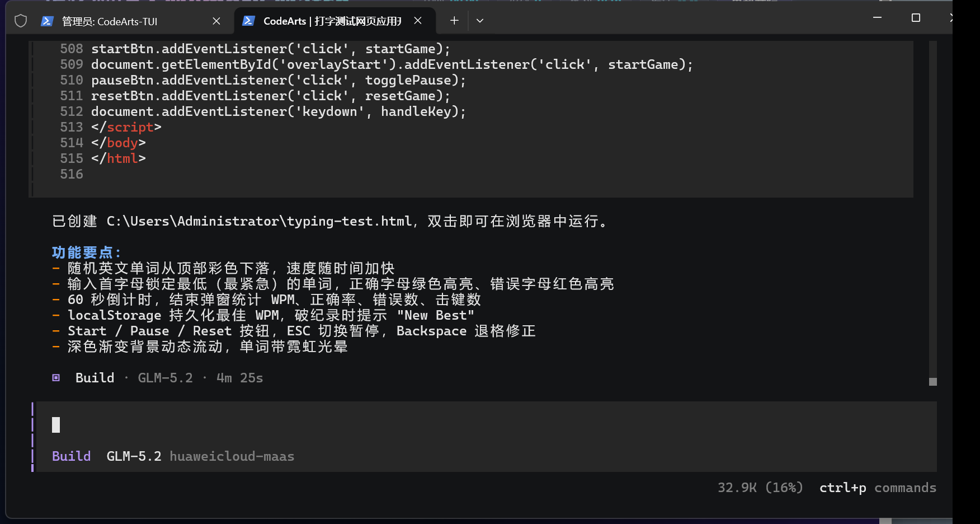This screenshot has width=980, height=524.
Task: Open a new terminal tab with plus
Action: [x=454, y=21]
